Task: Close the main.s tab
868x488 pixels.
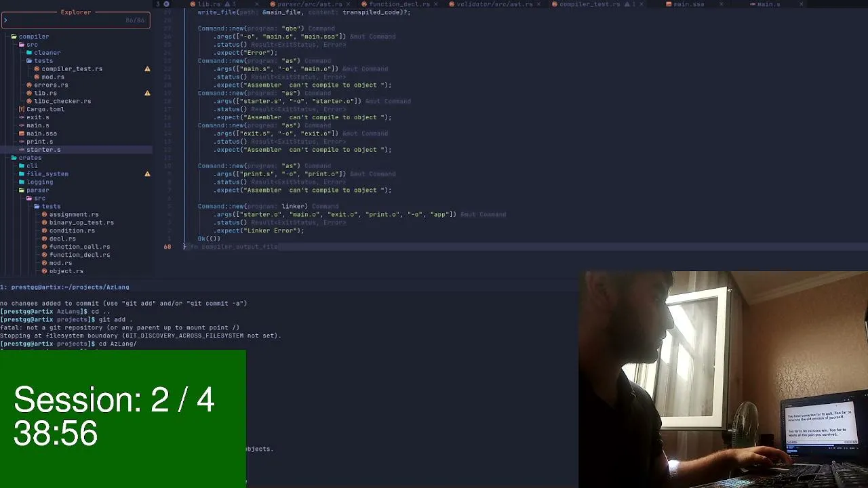Action: (801, 4)
